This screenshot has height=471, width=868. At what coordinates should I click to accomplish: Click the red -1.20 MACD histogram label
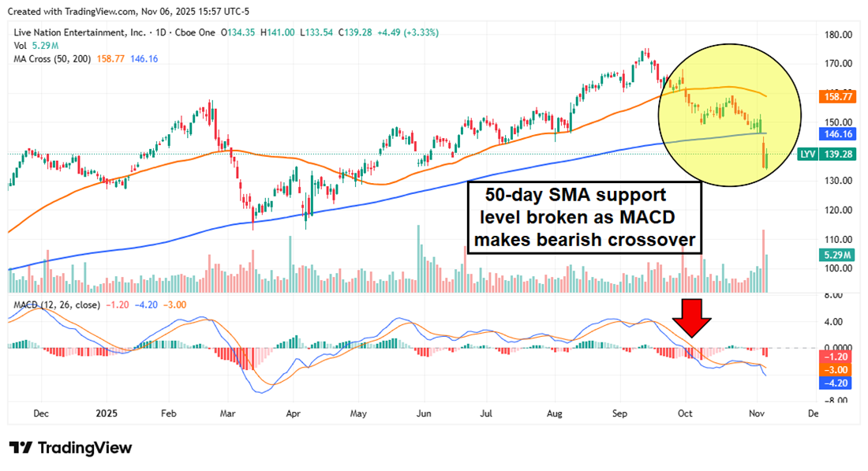pyautogui.click(x=833, y=356)
